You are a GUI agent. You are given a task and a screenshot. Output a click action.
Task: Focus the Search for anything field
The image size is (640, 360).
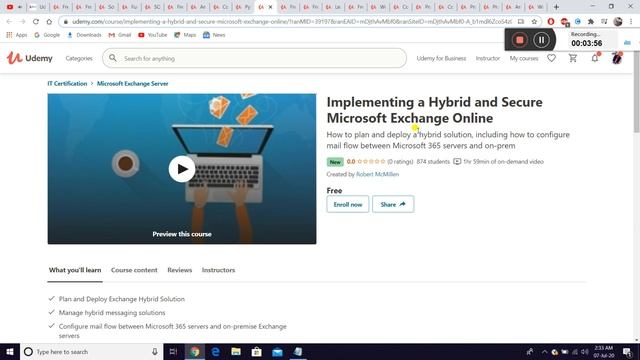[x=254, y=58]
